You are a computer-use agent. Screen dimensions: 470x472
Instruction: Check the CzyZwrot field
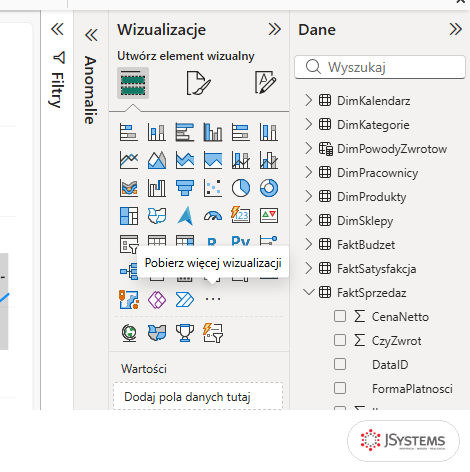pyautogui.click(x=340, y=340)
